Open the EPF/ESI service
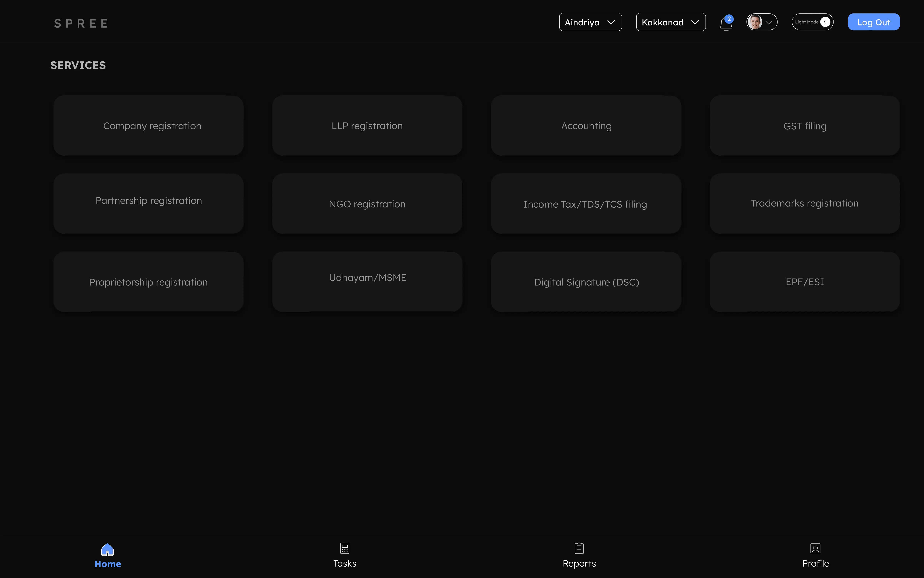The image size is (924, 578). pyautogui.click(x=805, y=282)
